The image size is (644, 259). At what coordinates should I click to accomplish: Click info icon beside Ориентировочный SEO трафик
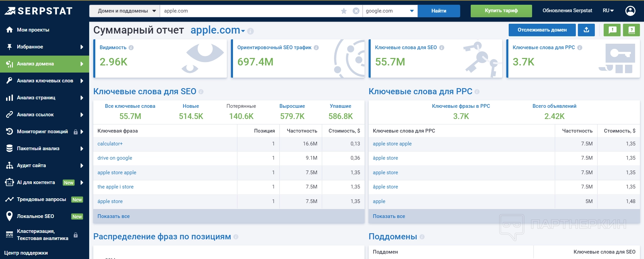[316, 48]
